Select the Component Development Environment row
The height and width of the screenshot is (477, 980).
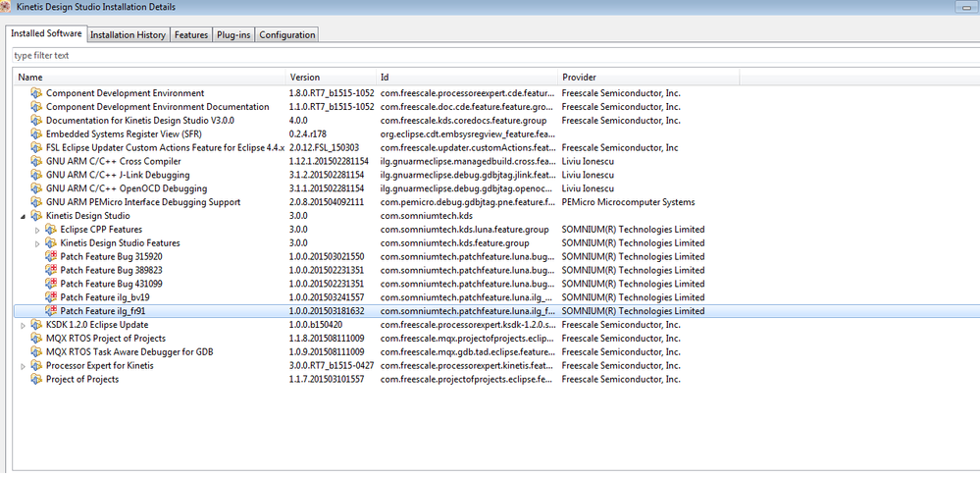pos(496,93)
